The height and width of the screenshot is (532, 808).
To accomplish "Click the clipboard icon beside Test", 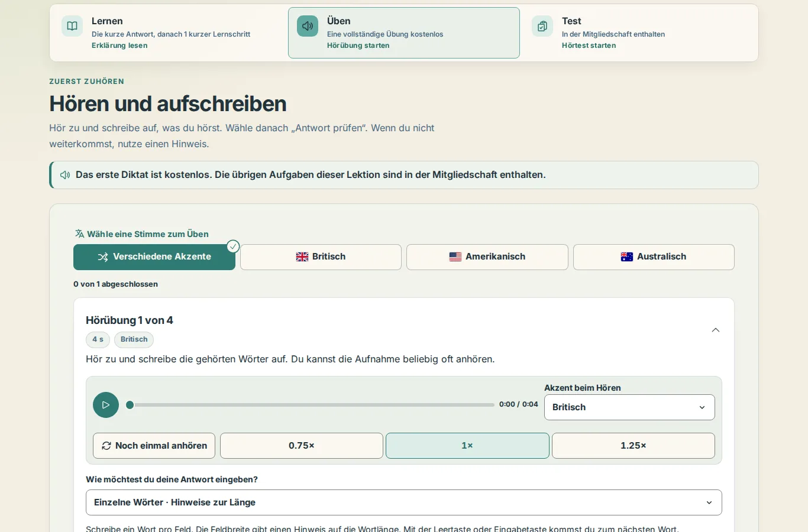I will [x=542, y=26].
